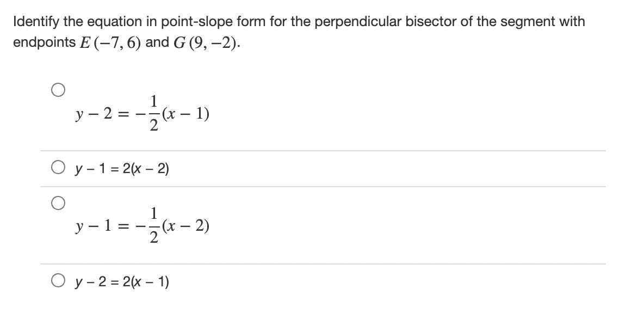Click answer label y − 1 = 2(x − 2)
This screenshot has width=644, height=320.
pyautogui.click(x=122, y=168)
